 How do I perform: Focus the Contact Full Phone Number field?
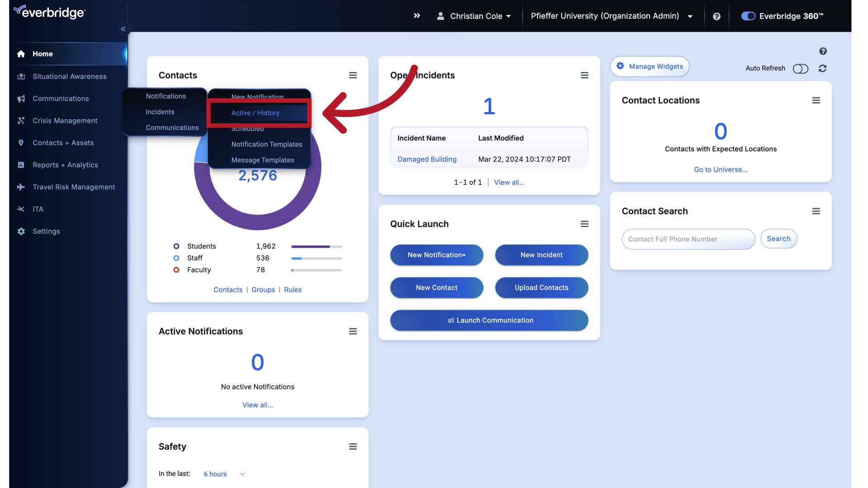[688, 239]
